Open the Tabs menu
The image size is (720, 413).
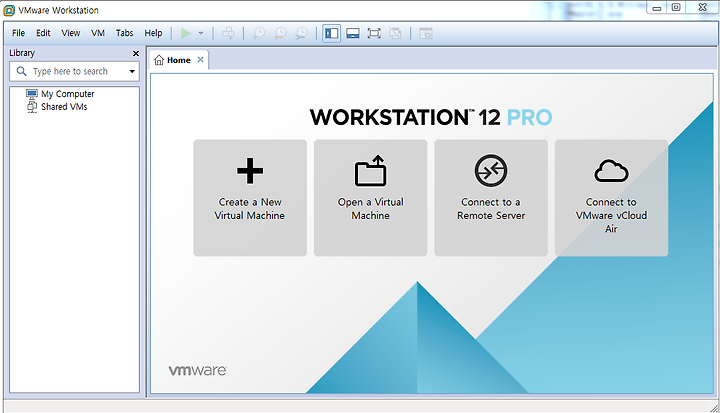(x=124, y=33)
